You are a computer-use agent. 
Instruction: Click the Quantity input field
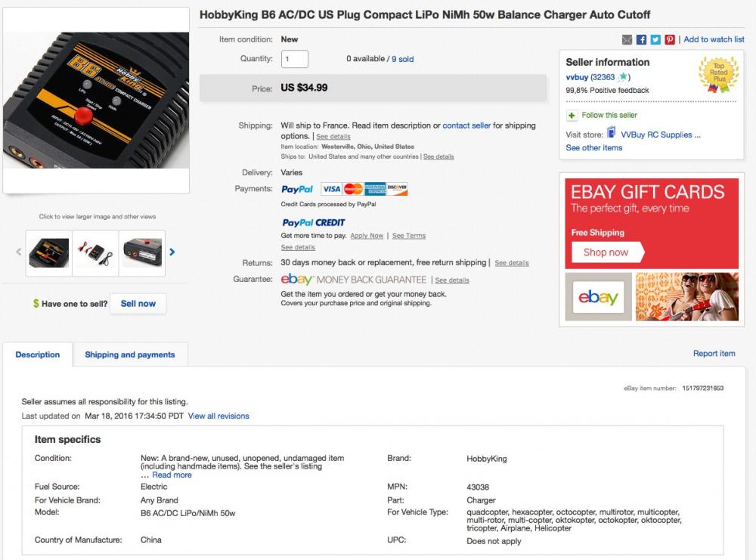point(295,59)
